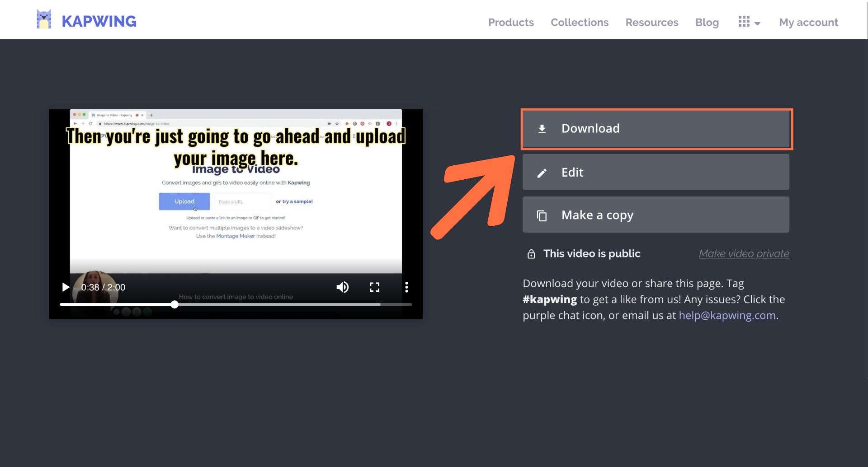Expand the apps grid dropdown arrow
This screenshot has height=467, width=868.
click(x=757, y=23)
